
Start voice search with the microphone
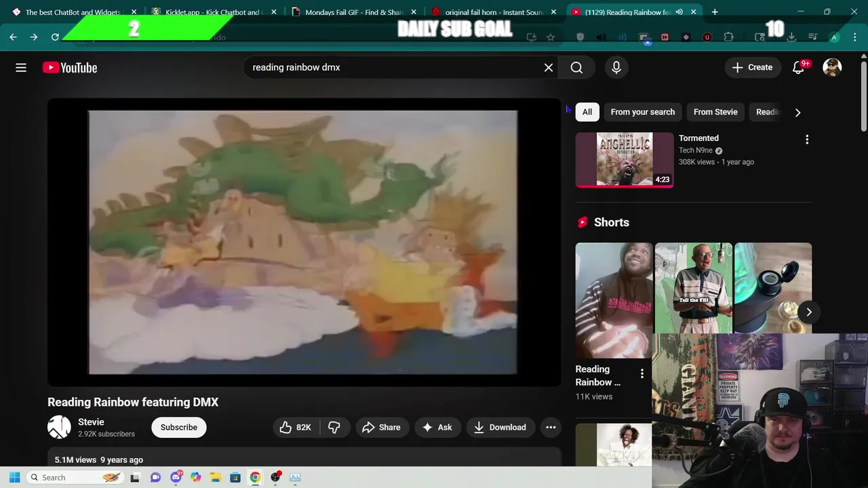(616, 67)
